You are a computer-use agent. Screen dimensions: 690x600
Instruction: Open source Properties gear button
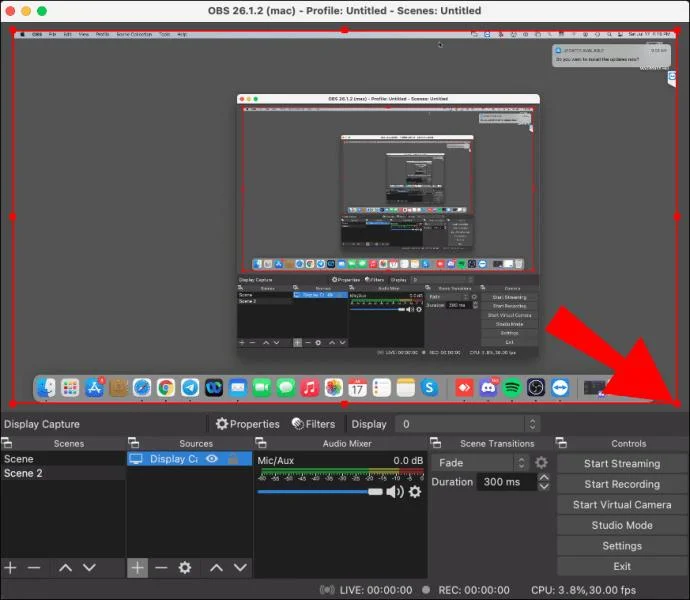pyautogui.click(x=248, y=424)
